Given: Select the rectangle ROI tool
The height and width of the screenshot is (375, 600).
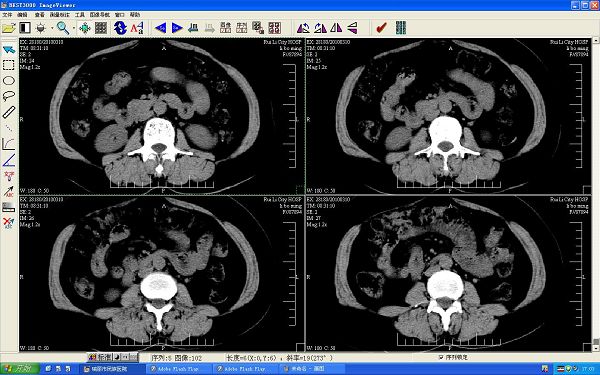Looking at the screenshot, I should point(9,65).
